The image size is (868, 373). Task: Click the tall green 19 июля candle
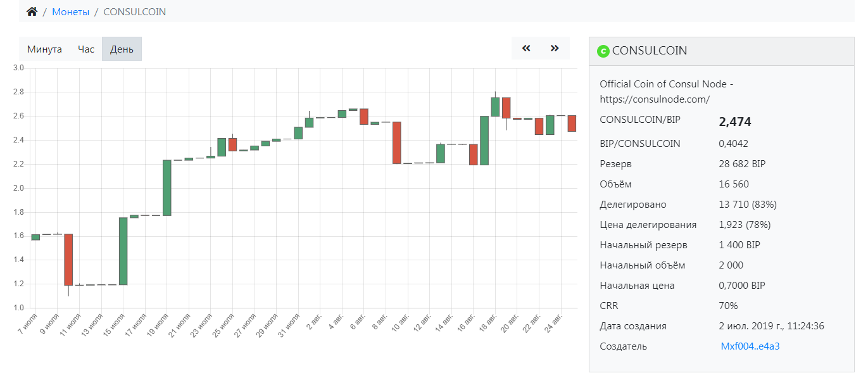coord(167,187)
